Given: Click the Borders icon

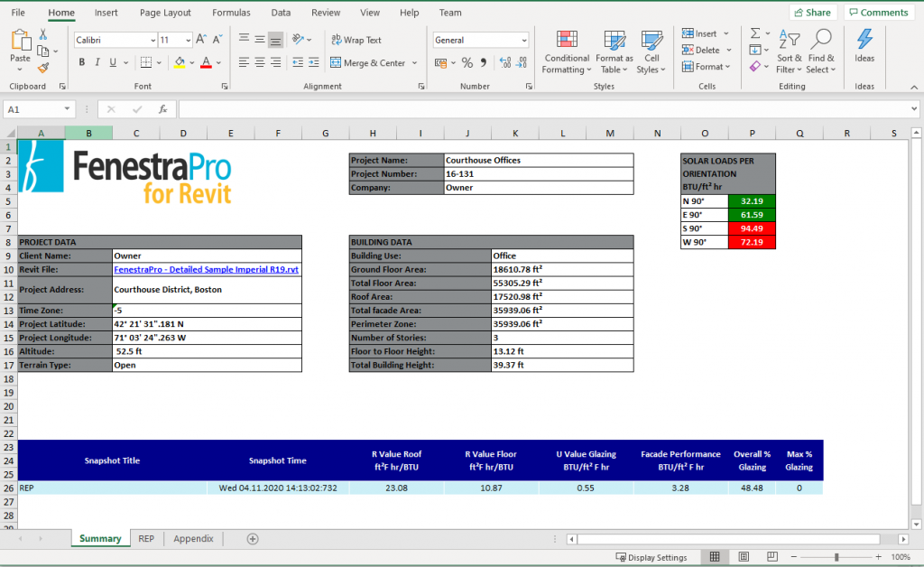Looking at the screenshot, I should pos(146,62).
